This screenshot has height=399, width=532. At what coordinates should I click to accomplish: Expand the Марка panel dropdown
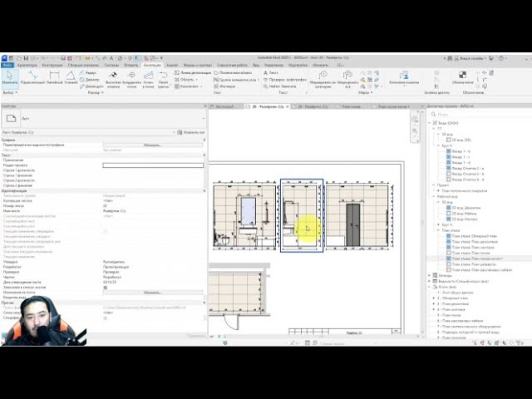[x=366, y=92]
